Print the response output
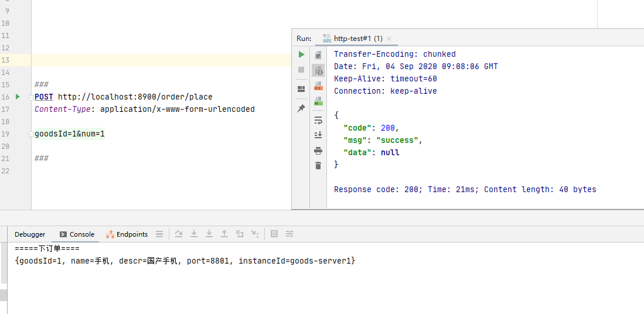 pyautogui.click(x=318, y=151)
